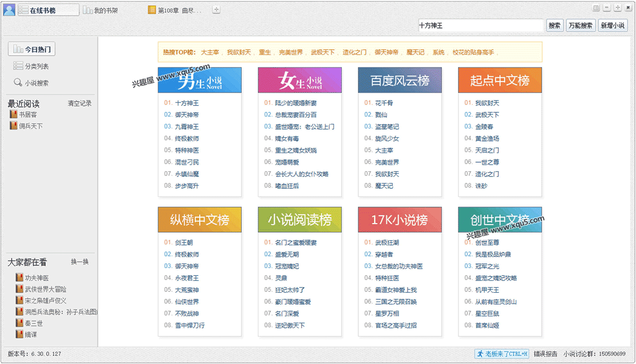Click the 万能搜索 button
The image size is (636, 364).
coord(580,25)
